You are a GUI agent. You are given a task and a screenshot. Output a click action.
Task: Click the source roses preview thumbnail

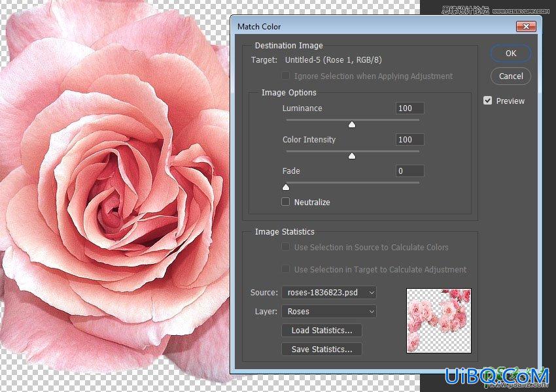click(x=439, y=321)
